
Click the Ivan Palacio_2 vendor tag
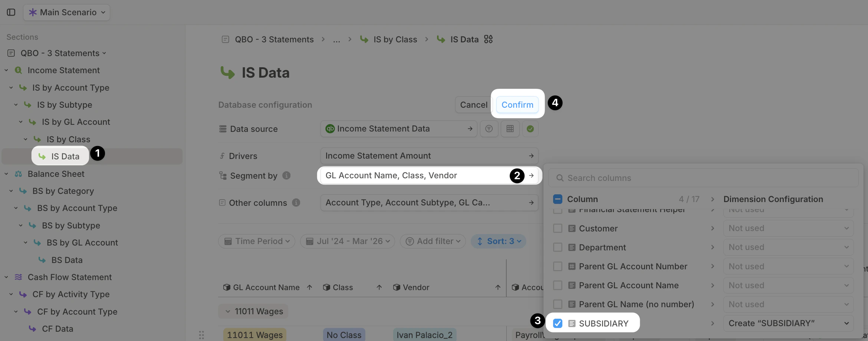pyautogui.click(x=425, y=335)
